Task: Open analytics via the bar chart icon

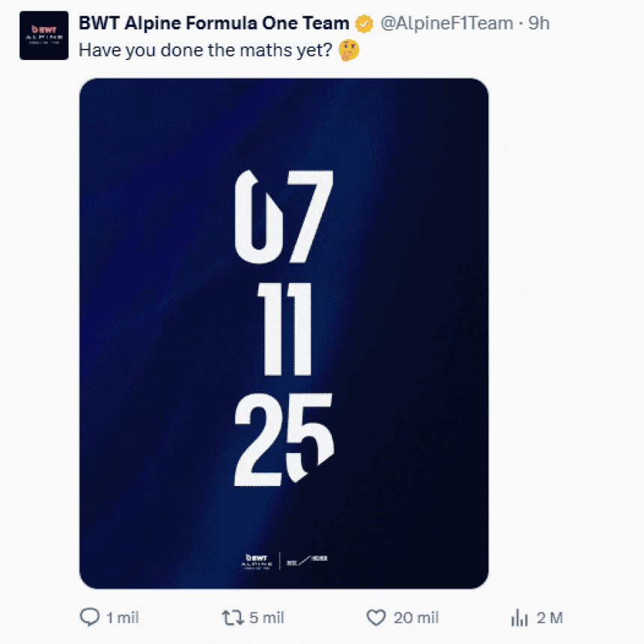Action: click(518, 617)
